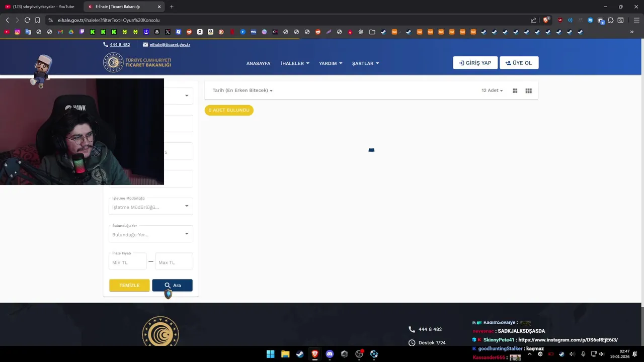Click the GİRİŞ YAP button
644x362 pixels.
click(475, 63)
